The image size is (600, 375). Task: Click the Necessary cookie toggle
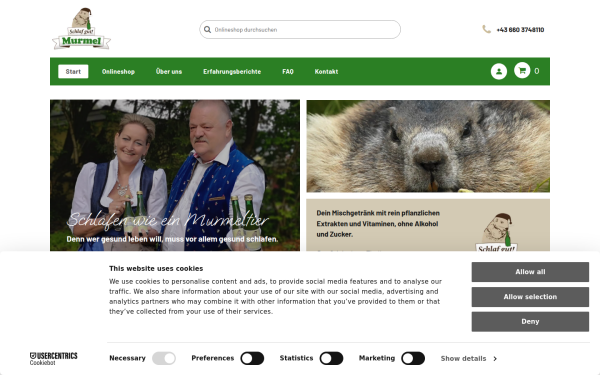164,359
